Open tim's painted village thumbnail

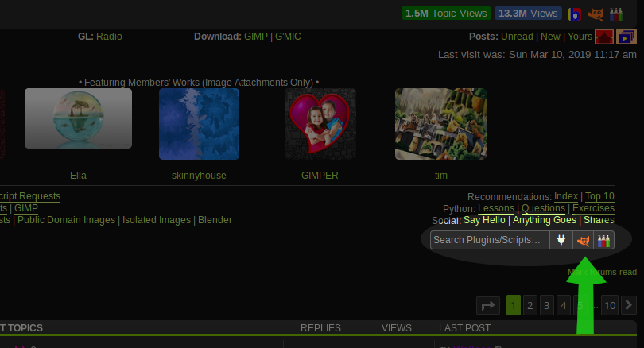pos(440,124)
